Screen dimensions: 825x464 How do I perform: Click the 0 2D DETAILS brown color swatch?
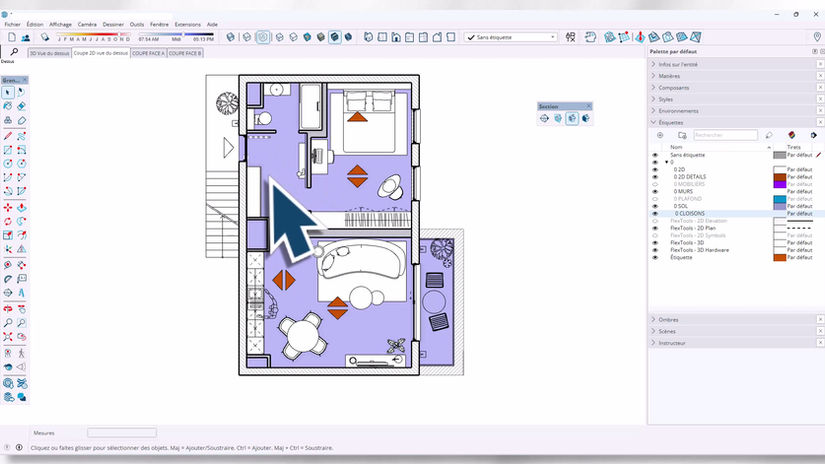pyautogui.click(x=779, y=177)
